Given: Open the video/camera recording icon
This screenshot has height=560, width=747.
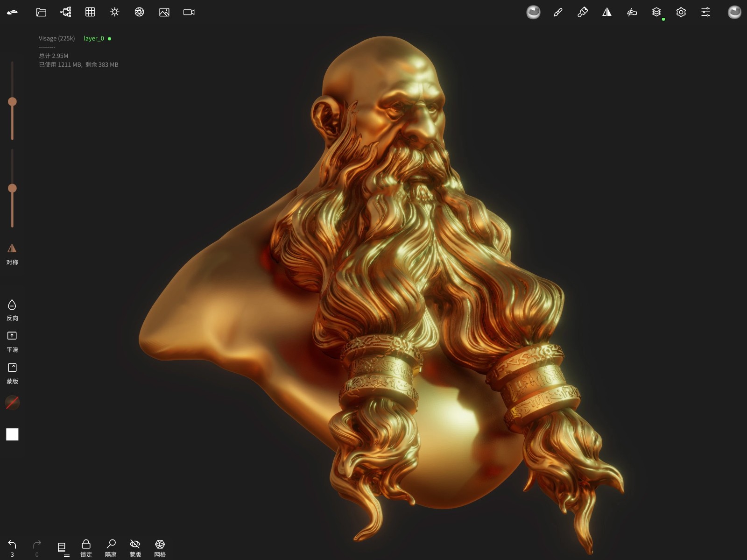Looking at the screenshot, I should pyautogui.click(x=188, y=12).
